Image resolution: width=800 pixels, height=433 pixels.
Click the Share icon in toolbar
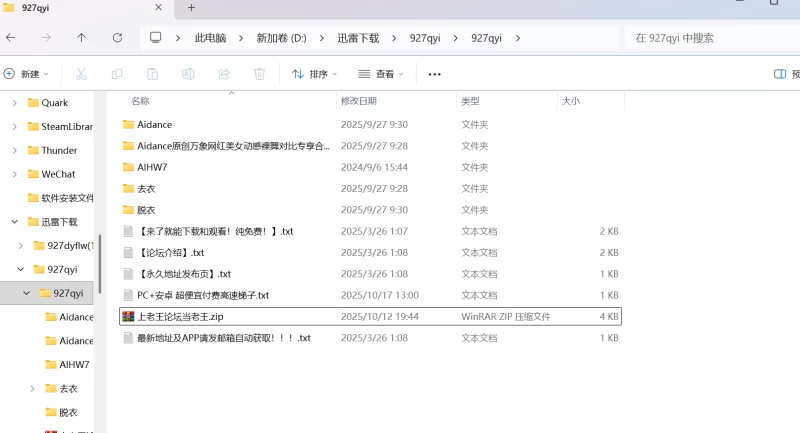pos(224,74)
